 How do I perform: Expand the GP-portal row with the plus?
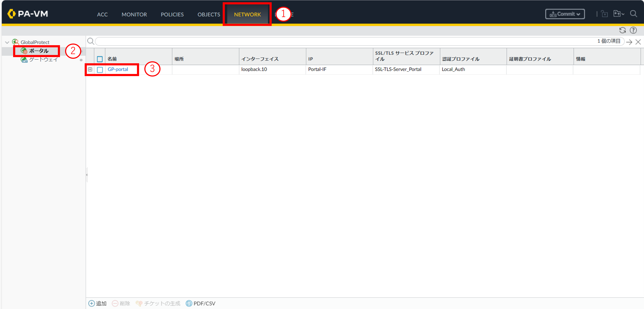tap(90, 69)
